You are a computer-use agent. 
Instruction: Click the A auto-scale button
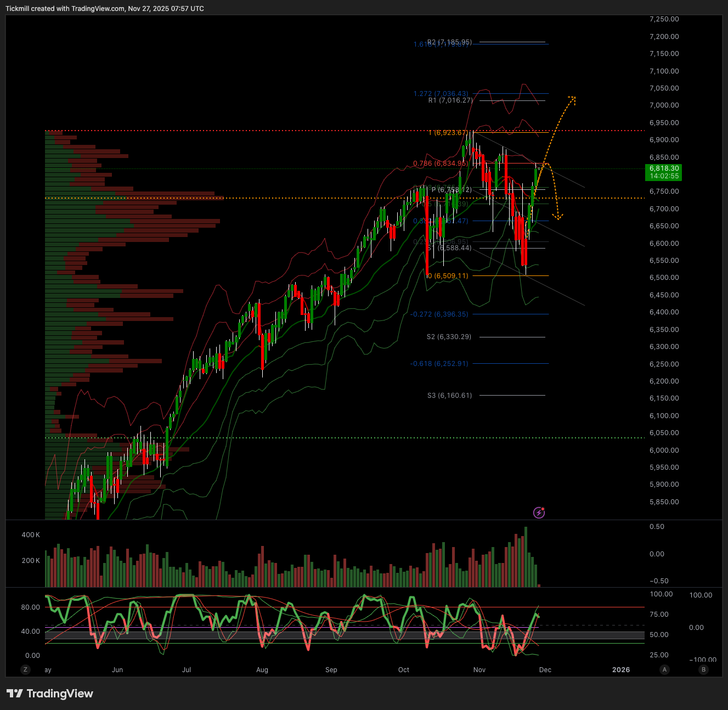pos(665,669)
